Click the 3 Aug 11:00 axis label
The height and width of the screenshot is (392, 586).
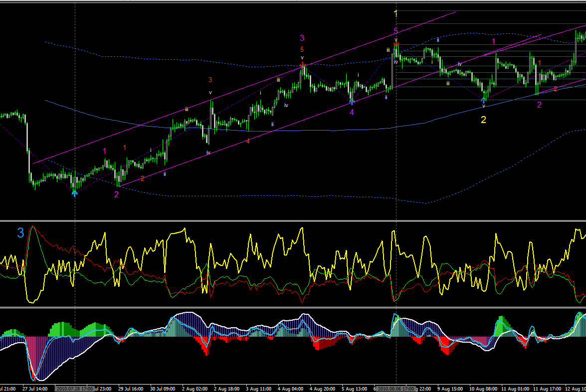click(259, 389)
